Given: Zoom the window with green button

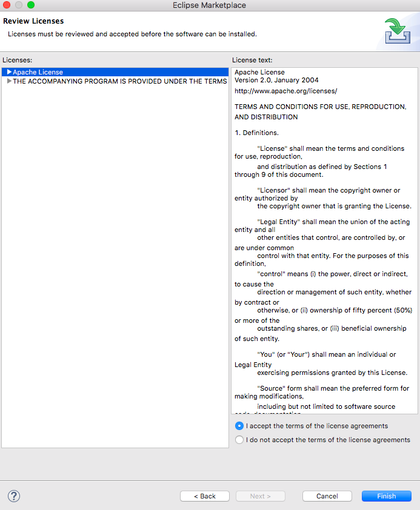Looking at the screenshot, I should (31, 5).
